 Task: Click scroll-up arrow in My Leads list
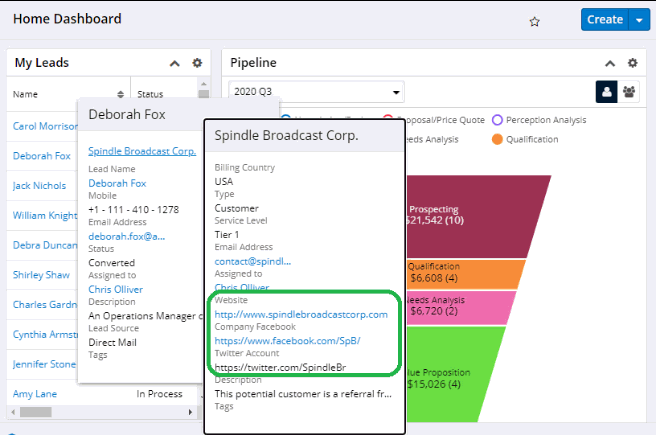tap(204, 84)
